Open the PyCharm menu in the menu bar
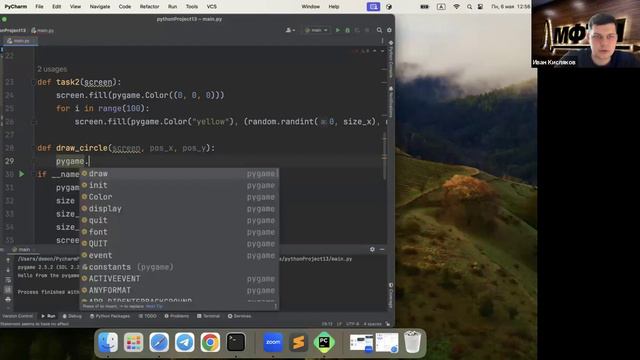Screen dimensions: 640x360 pos(16,7)
